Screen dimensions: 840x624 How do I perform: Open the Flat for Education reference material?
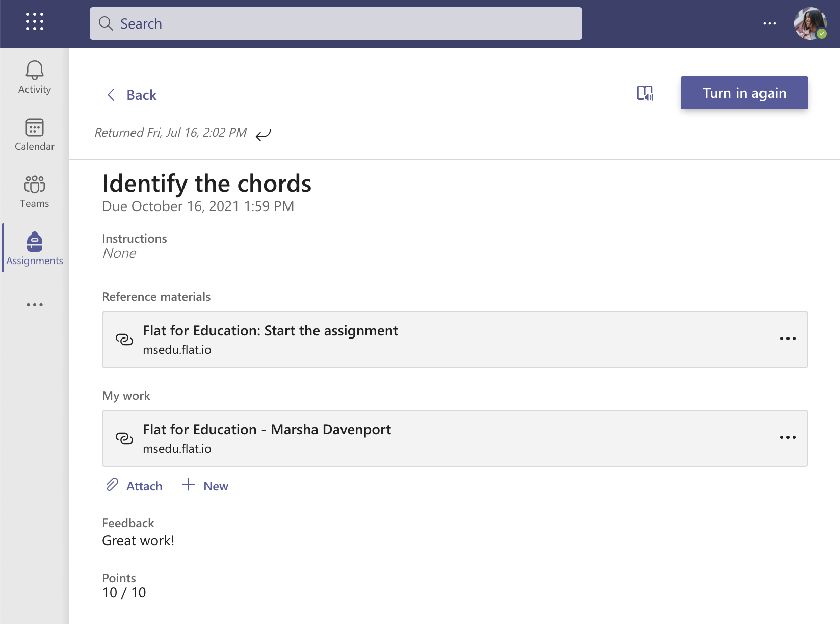(270, 330)
